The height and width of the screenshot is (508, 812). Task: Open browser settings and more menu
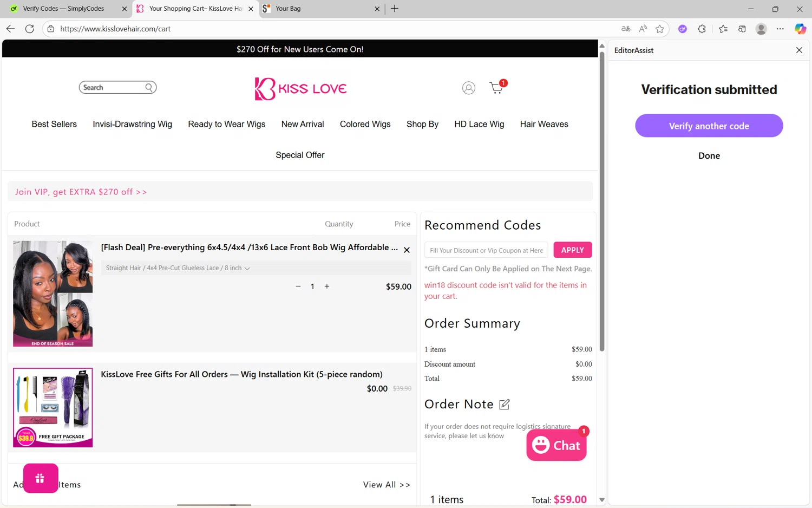[780, 29]
